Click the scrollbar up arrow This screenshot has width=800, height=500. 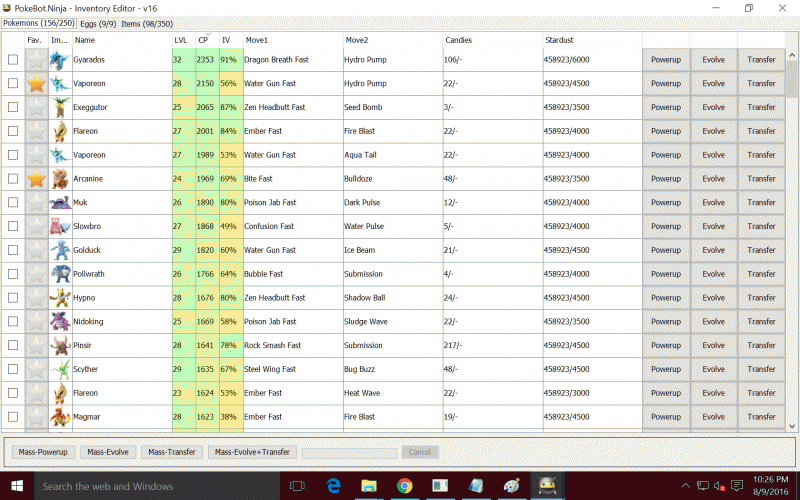click(x=792, y=55)
